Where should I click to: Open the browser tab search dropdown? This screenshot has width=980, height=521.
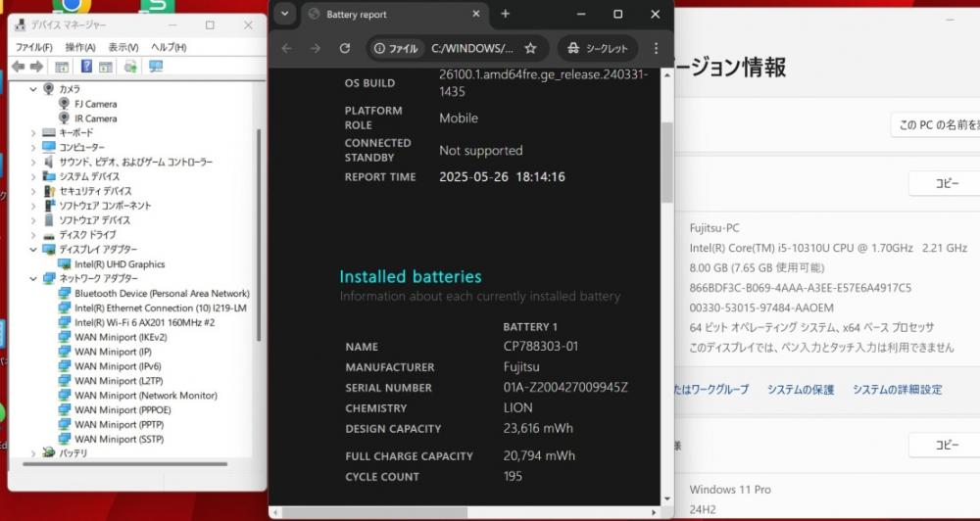(x=285, y=14)
